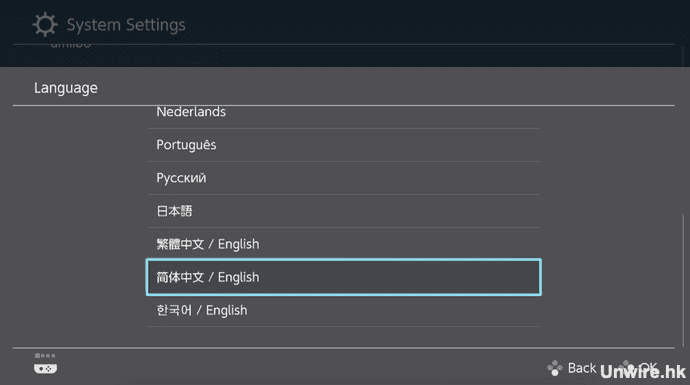
Task: Click the Back button icon
Action: click(555, 368)
